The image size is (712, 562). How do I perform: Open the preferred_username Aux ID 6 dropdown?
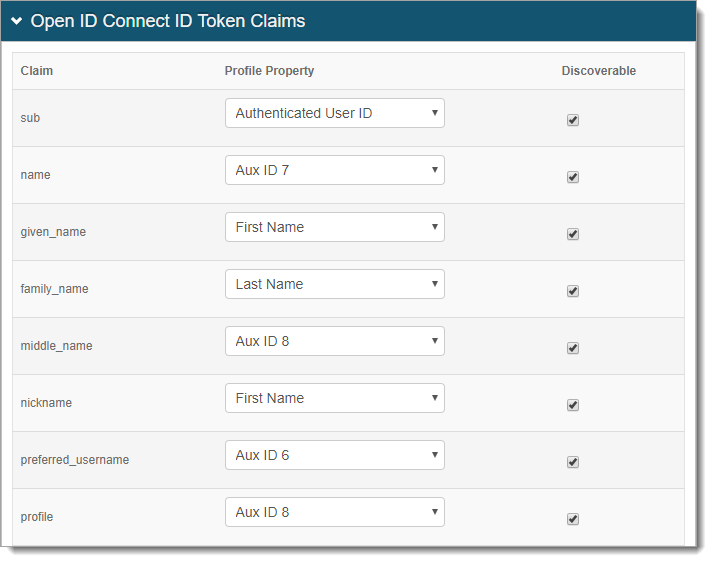[x=334, y=456]
